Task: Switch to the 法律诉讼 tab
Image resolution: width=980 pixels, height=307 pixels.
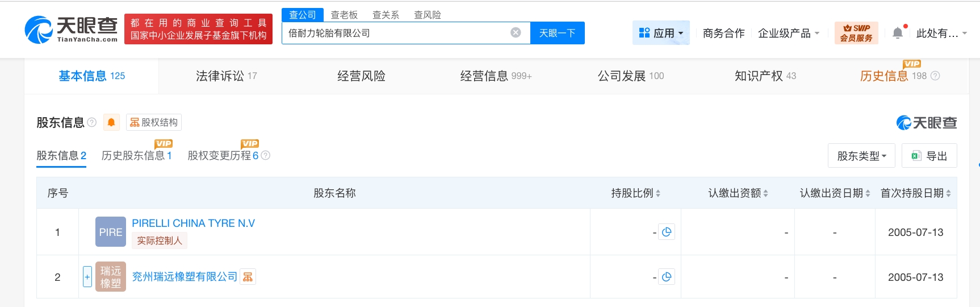Action: [x=226, y=76]
